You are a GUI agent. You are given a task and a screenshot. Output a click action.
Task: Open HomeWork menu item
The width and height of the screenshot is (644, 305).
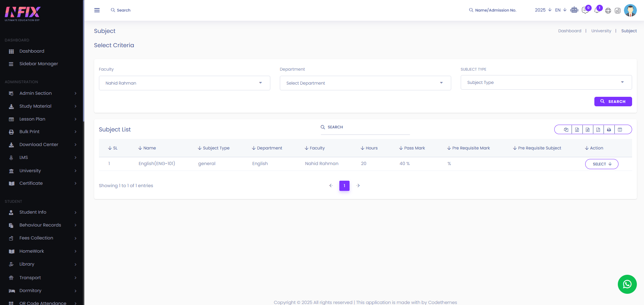[x=42, y=251]
